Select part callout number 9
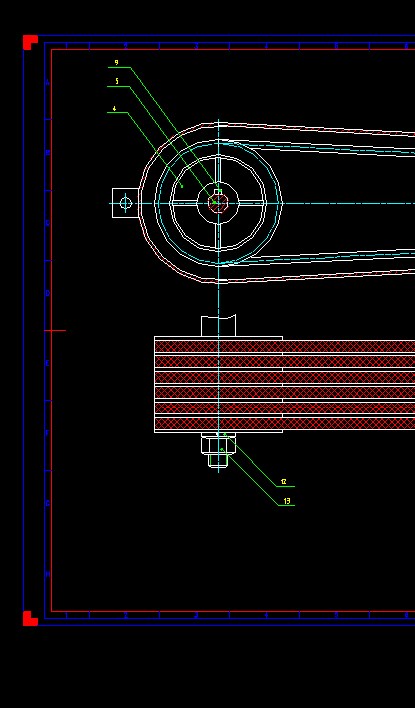This screenshot has width=415, height=708. 117,63
